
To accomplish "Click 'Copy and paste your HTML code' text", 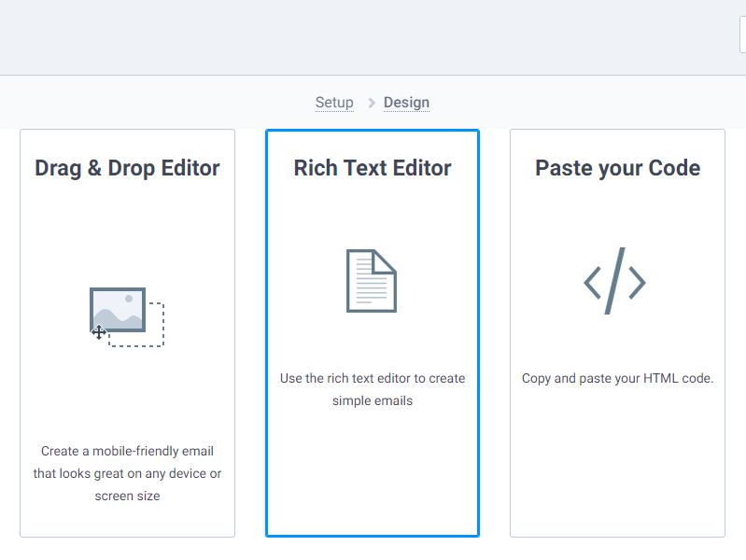I will click(x=617, y=378).
